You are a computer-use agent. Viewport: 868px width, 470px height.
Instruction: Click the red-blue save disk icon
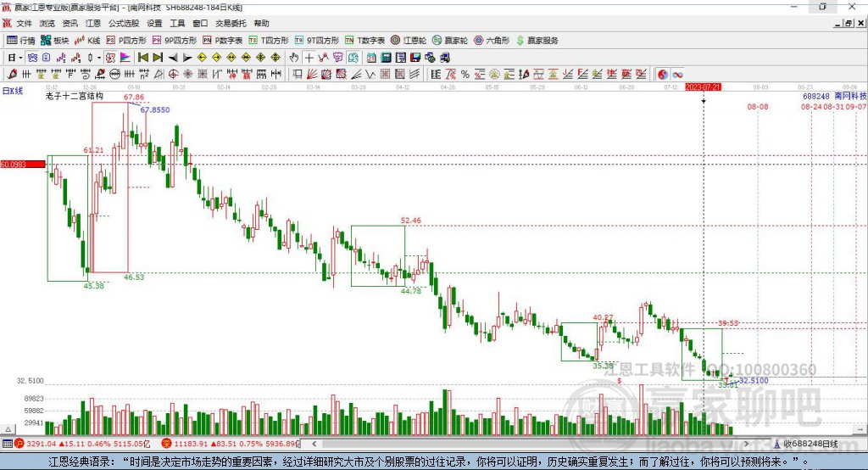point(415,58)
